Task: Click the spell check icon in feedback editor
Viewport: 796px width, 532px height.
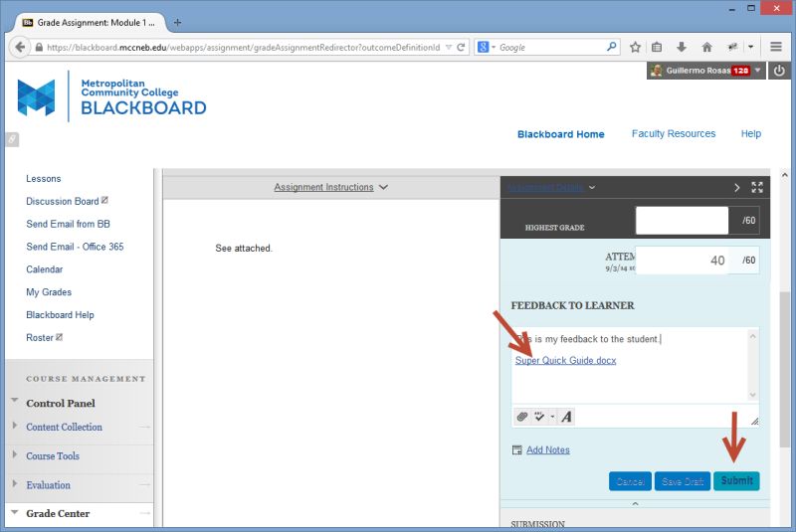Action: click(x=539, y=417)
